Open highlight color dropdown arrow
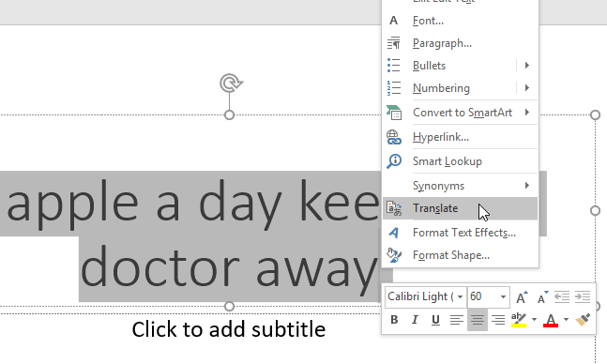607x364 pixels. click(x=534, y=320)
